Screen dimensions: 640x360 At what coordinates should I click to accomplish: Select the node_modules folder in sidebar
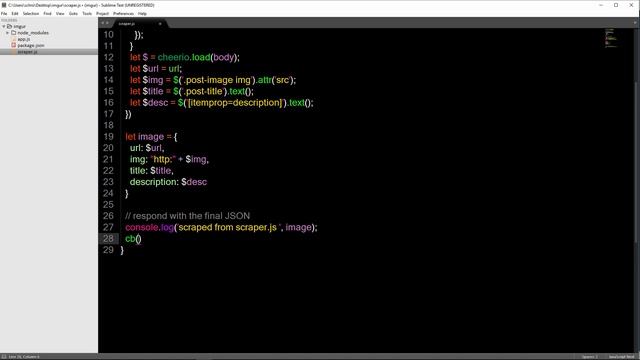33,33
